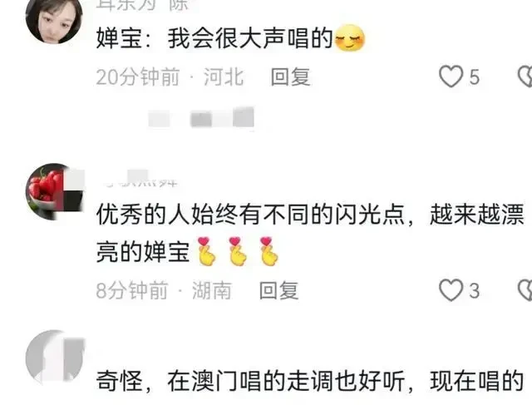The image size is (532, 405).
Task: Select the comment starting with 优秀的人始终
Action: point(310,233)
